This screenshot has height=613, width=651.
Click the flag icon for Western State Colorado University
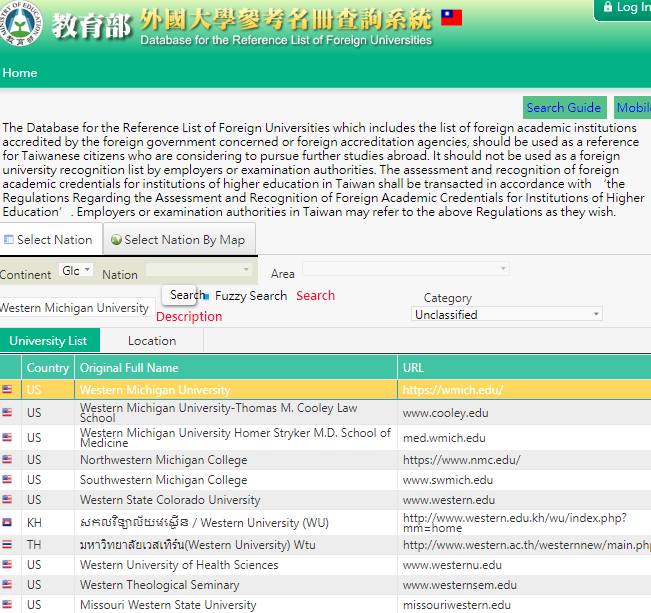click(7, 499)
